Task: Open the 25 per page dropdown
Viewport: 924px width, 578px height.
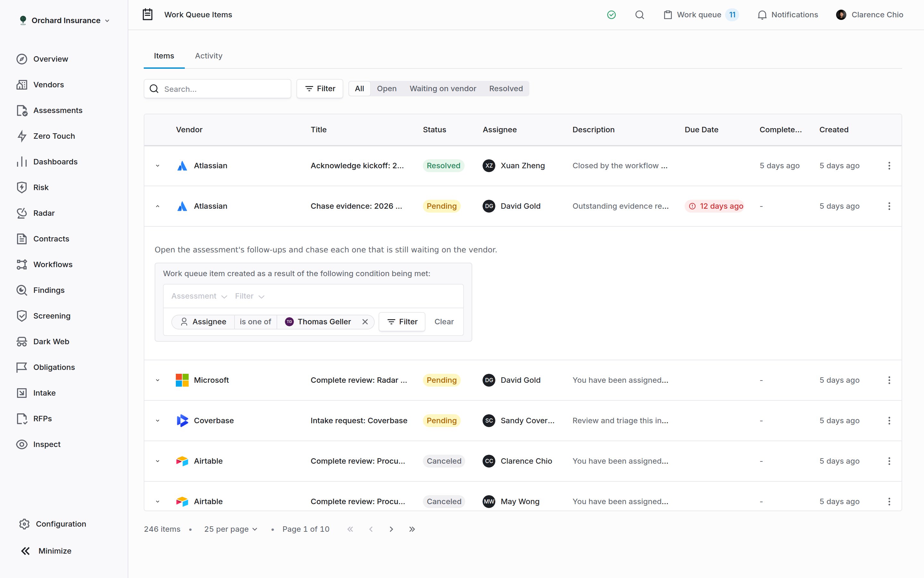Action: (x=231, y=529)
